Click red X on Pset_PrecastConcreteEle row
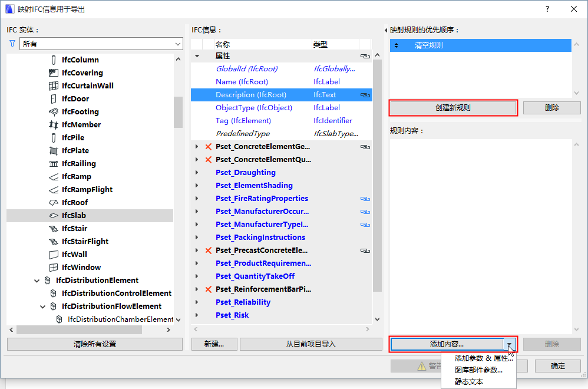Screen dimensions: 588x389 click(209, 250)
